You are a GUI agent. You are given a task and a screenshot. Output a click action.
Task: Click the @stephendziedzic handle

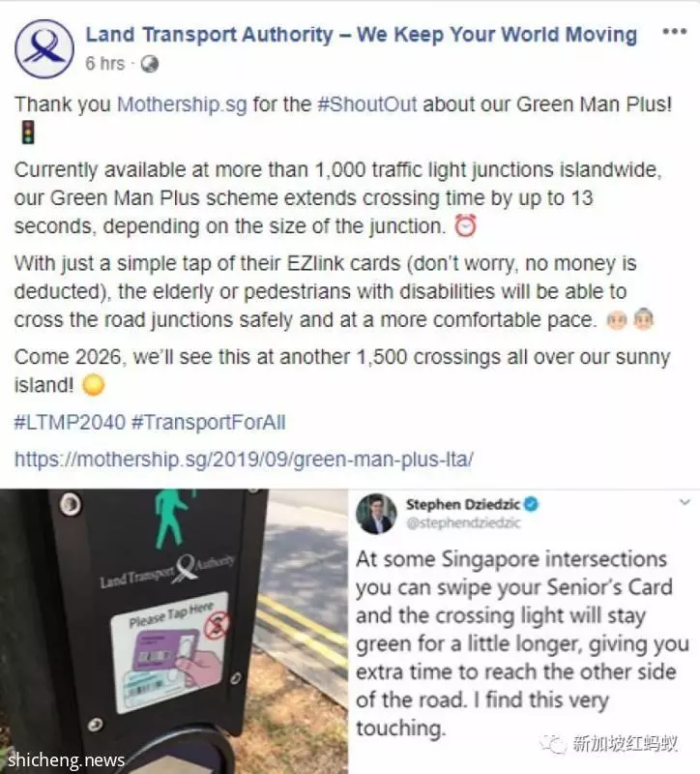[463, 523]
